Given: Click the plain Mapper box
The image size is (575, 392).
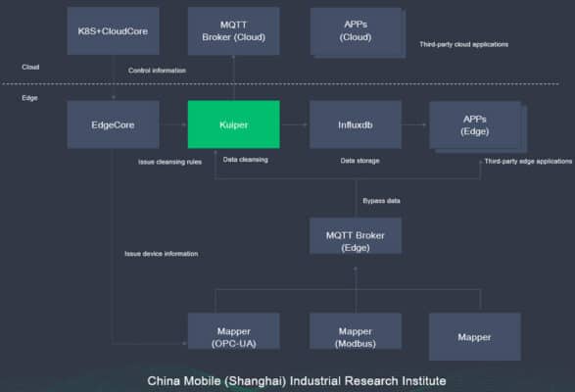Looking at the screenshot, I should [x=475, y=336].
